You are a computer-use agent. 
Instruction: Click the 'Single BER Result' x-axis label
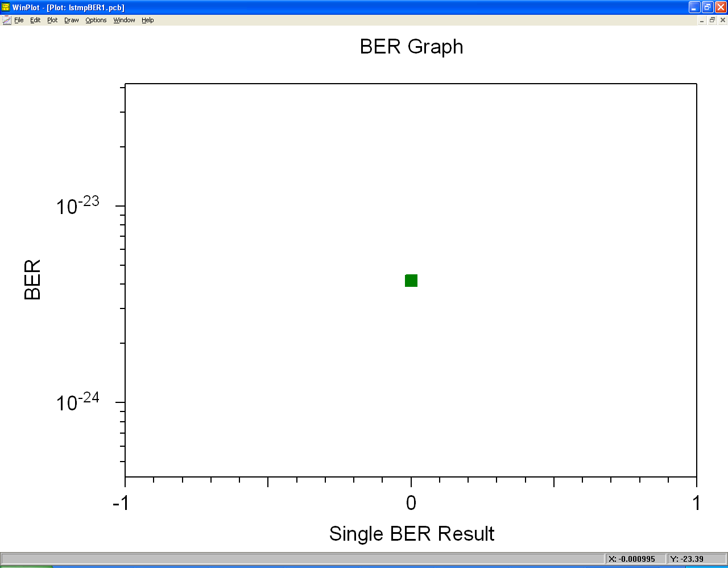coord(412,534)
